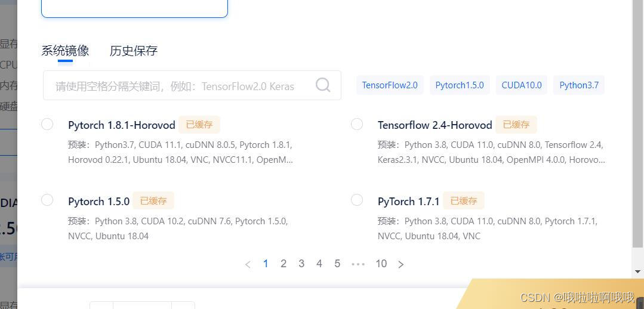Image resolution: width=644 pixels, height=309 pixels.
Task: Click the current page 1 number
Action: click(266, 264)
